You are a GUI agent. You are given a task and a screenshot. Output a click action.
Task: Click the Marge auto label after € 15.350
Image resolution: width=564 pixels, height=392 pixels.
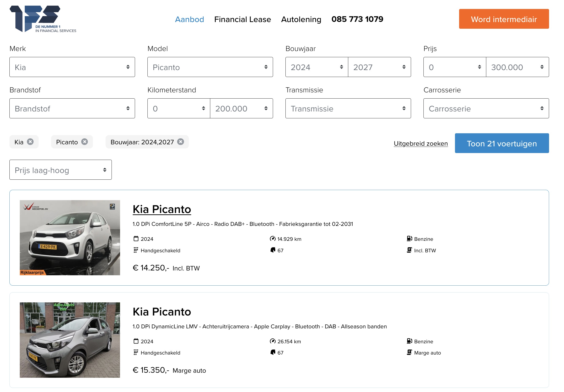coord(189,371)
